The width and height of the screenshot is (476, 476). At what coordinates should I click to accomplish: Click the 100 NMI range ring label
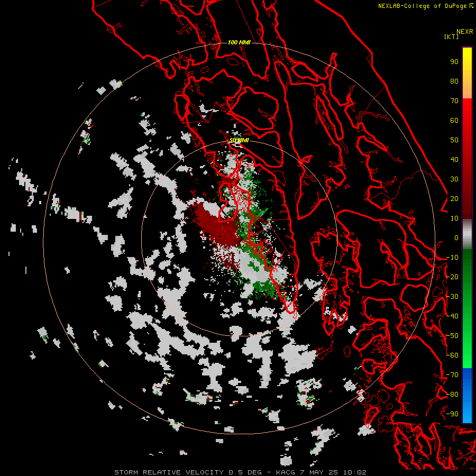pos(239,42)
